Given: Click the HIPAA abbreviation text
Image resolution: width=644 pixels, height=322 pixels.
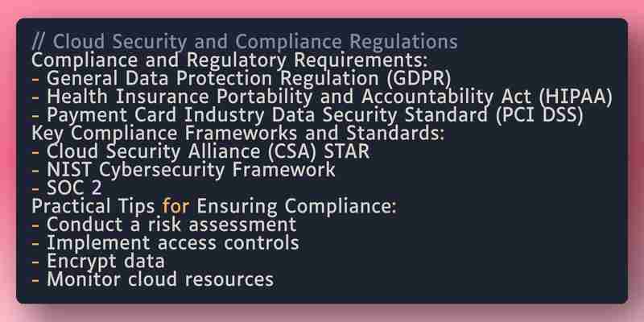Looking at the screenshot, I should pos(576,97).
